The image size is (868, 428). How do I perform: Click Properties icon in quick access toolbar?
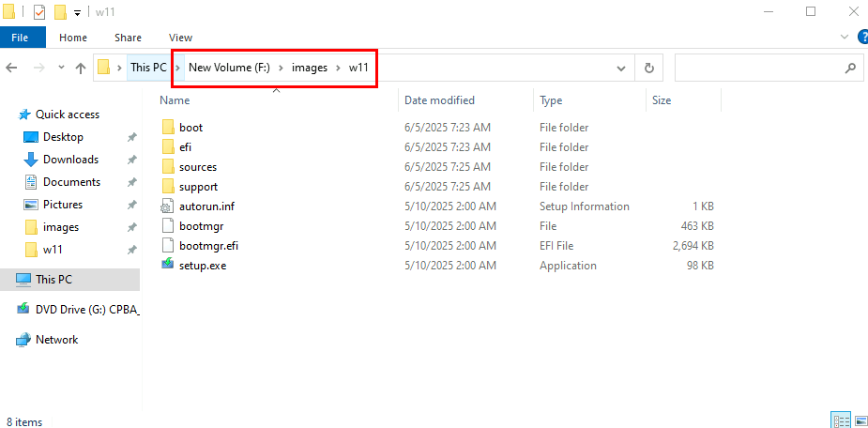click(x=39, y=11)
